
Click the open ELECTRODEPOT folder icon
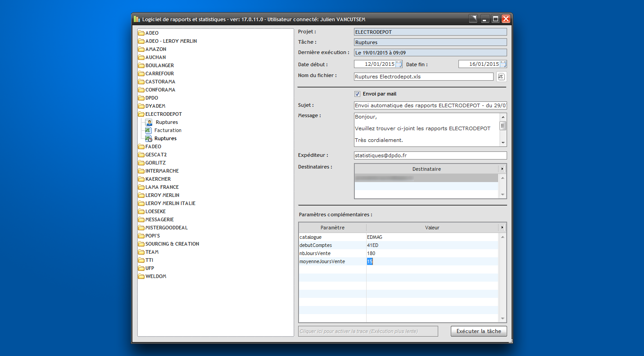click(x=141, y=114)
